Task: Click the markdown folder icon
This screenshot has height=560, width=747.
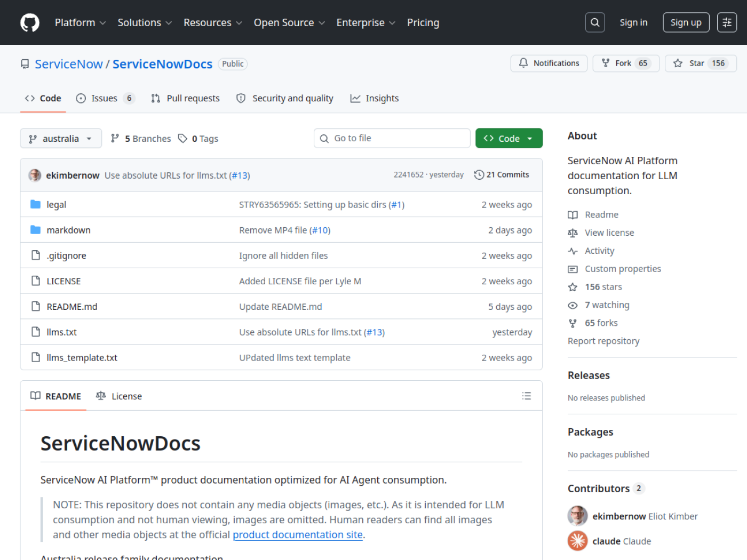Action: point(36,230)
